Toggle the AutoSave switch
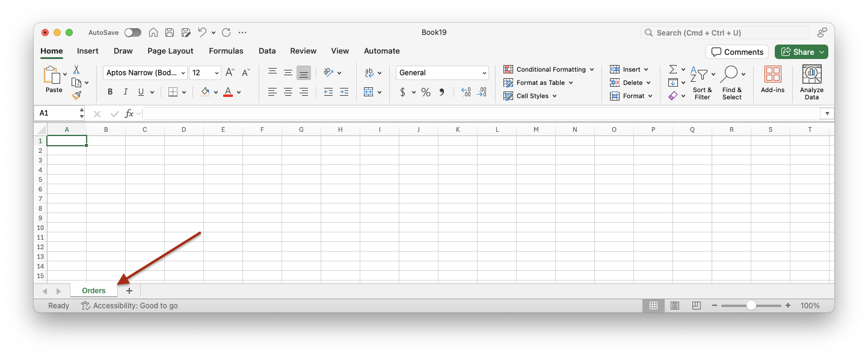Viewport: 868px width, 357px height. [x=132, y=33]
